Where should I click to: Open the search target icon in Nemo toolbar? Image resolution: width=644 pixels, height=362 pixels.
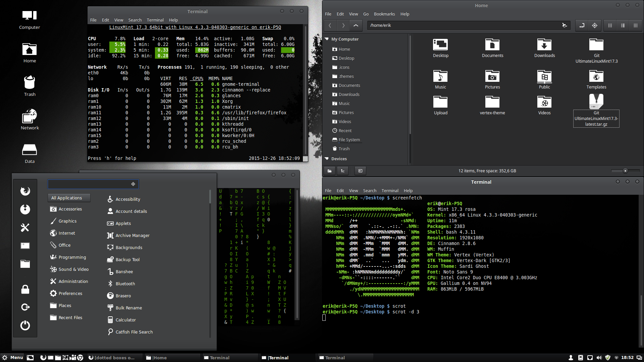tap(595, 25)
